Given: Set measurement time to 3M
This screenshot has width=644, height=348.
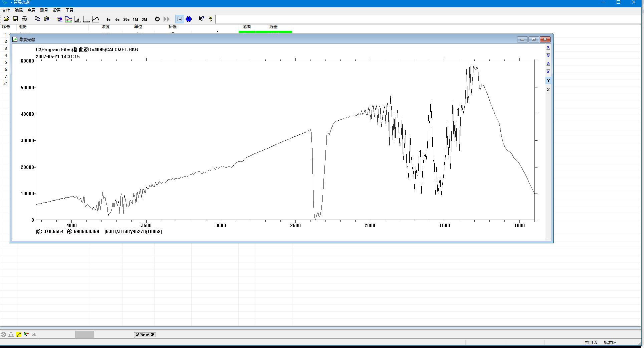Looking at the screenshot, I should point(144,19).
